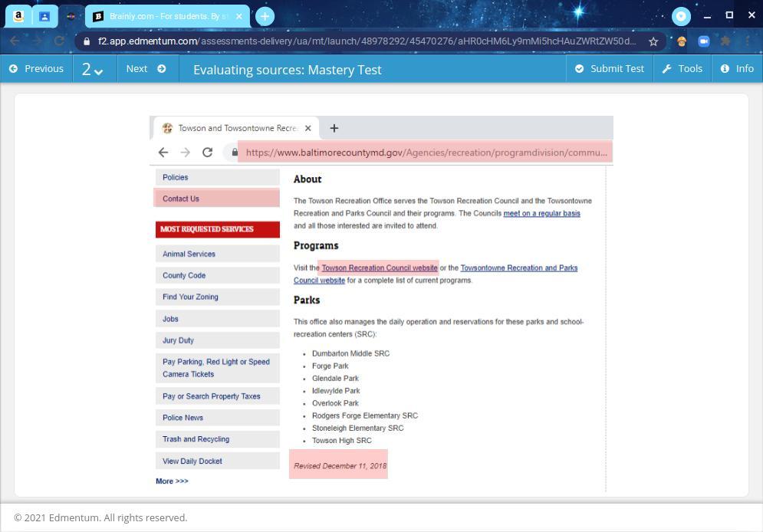Image resolution: width=763 pixels, height=532 pixels.
Task: Click the f2.app.edmentum.com address bar
Action: tap(367, 41)
